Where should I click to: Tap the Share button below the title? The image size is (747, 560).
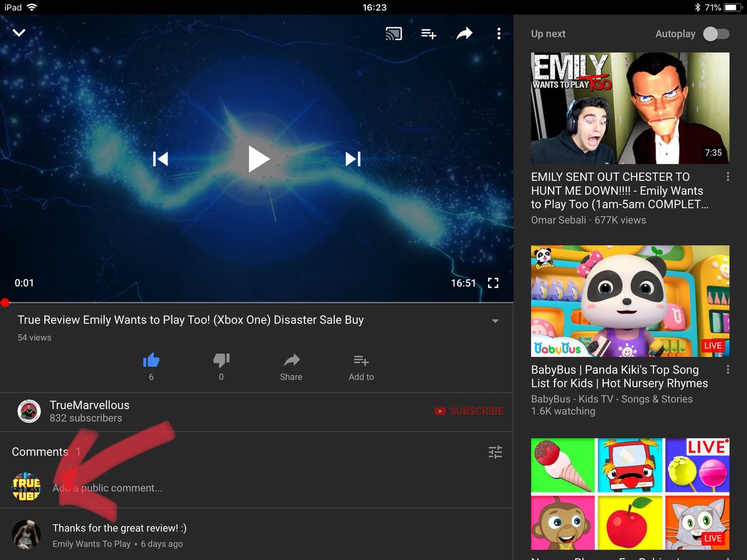[x=291, y=367]
